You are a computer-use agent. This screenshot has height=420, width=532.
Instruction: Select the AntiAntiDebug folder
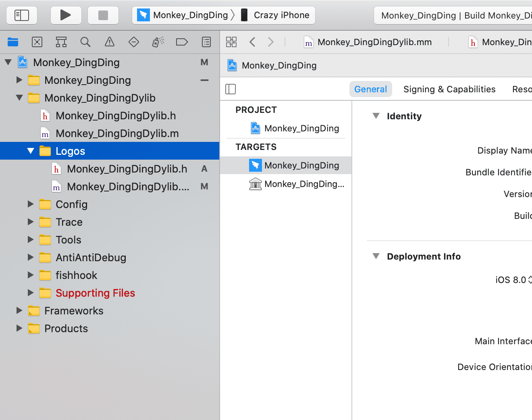point(110,258)
